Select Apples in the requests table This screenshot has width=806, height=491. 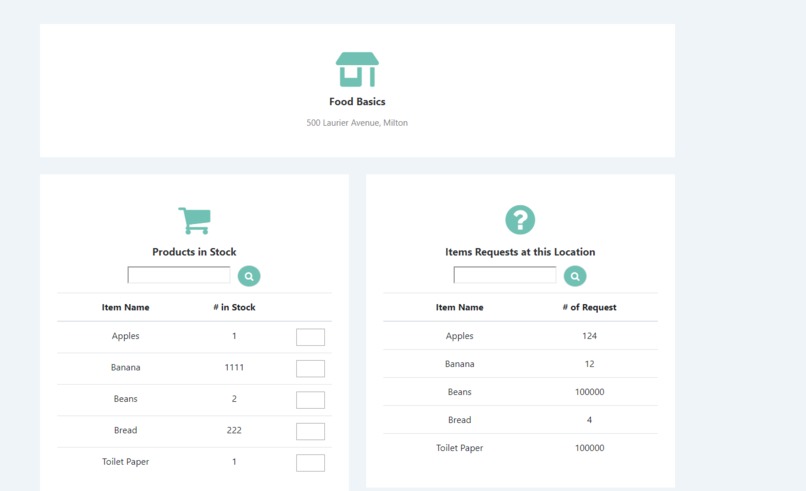pyautogui.click(x=460, y=336)
